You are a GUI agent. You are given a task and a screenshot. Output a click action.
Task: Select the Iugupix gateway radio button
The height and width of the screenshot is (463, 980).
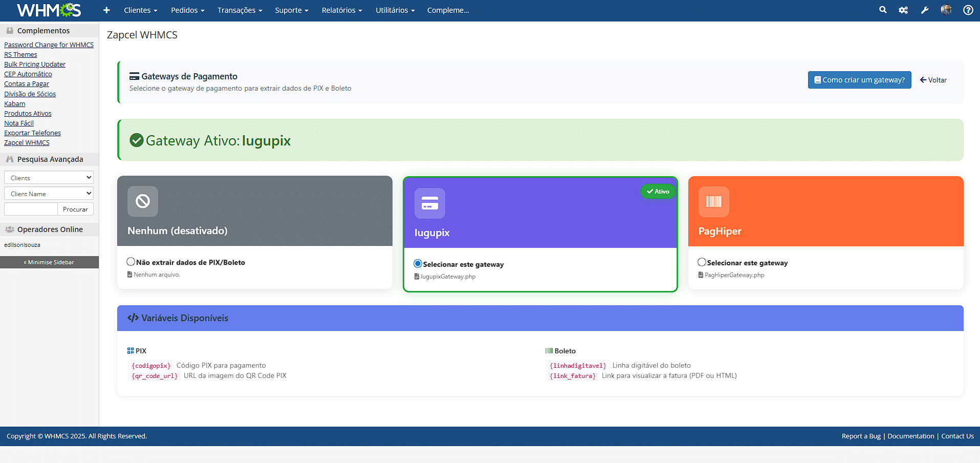tap(418, 264)
